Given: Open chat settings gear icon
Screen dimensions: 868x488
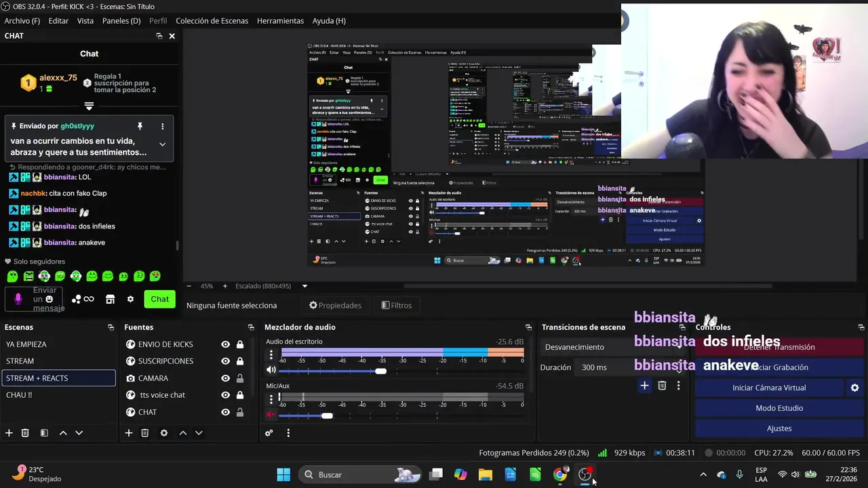Looking at the screenshot, I should [130, 299].
